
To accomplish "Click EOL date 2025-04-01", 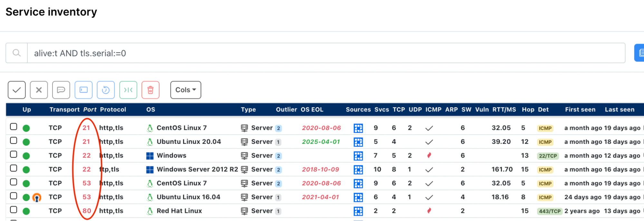I will (321, 142).
